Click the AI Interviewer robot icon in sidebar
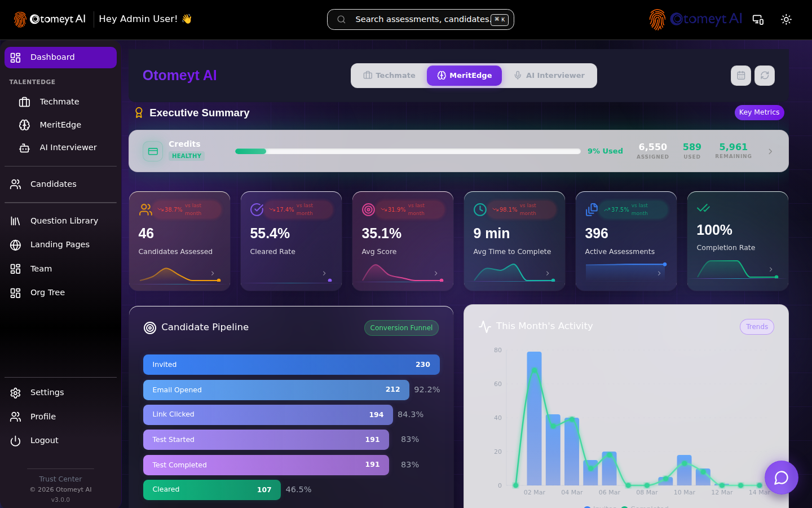Image resolution: width=812 pixels, height=508 pixels. 24,148
